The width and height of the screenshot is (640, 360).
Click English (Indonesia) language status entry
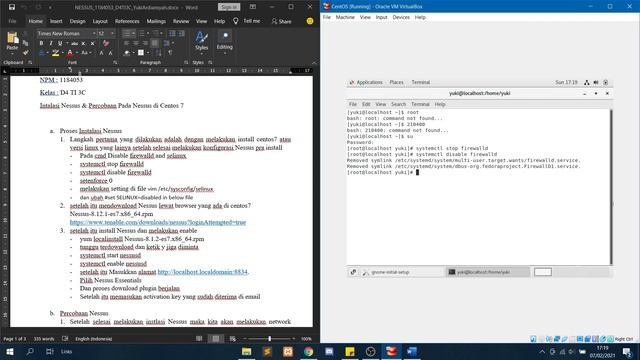tap(93, 339)
